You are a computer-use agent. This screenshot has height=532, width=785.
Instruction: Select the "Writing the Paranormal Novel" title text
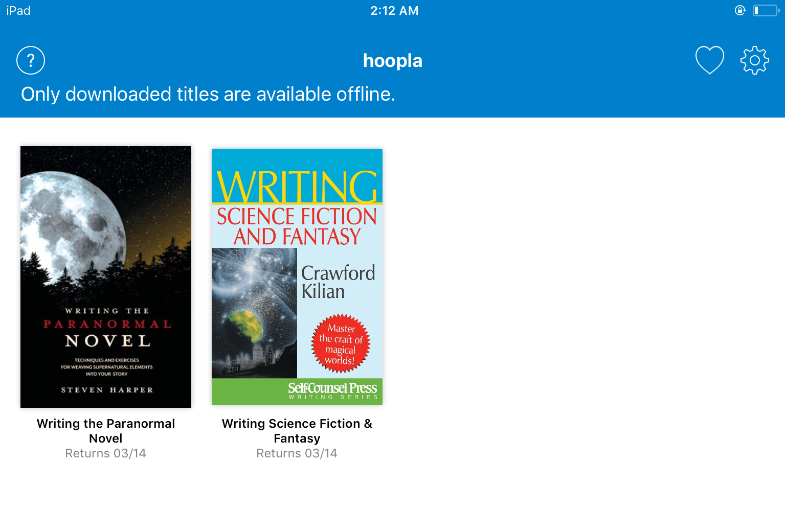pos(106,431)
